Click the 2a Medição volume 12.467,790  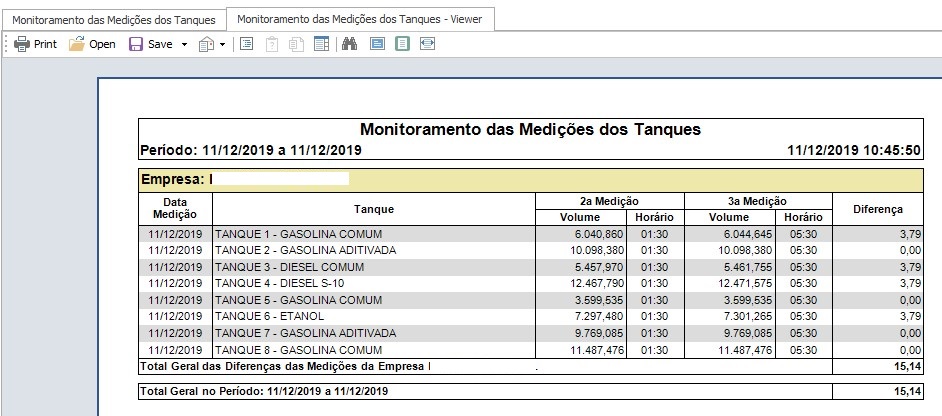coord(596,283)
